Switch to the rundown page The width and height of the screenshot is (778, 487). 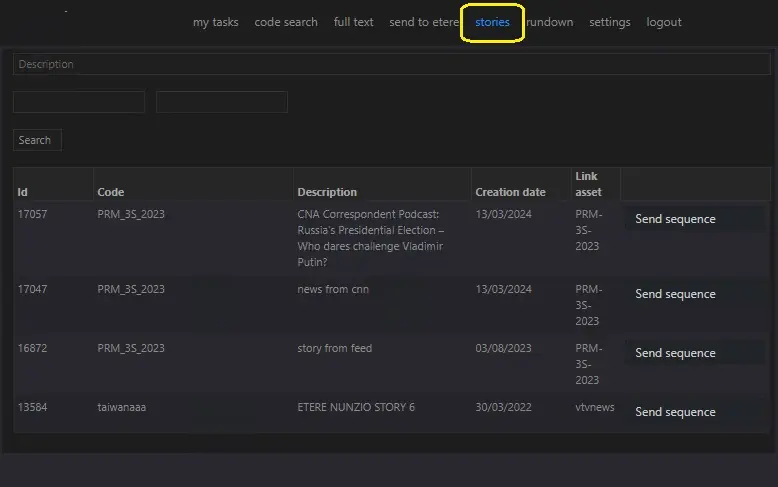point(550,22)
